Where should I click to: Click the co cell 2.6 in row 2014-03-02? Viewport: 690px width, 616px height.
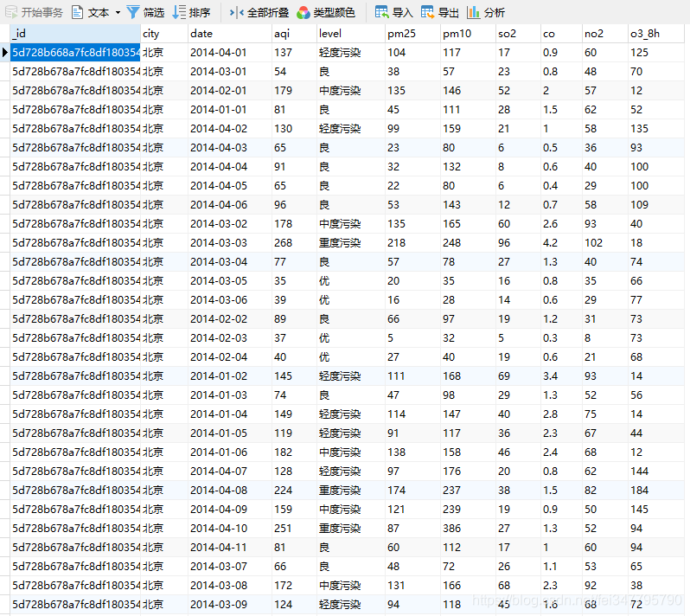[561, 224]
